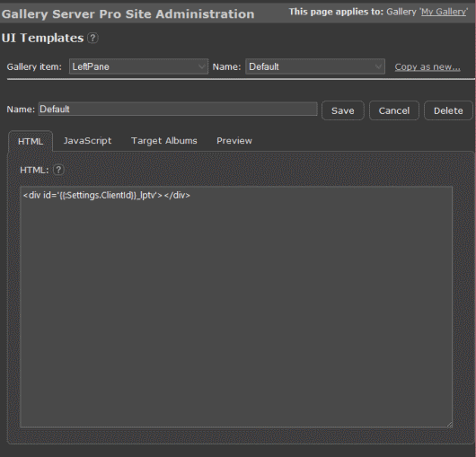Click the Save button

click(x=343, y=110)
